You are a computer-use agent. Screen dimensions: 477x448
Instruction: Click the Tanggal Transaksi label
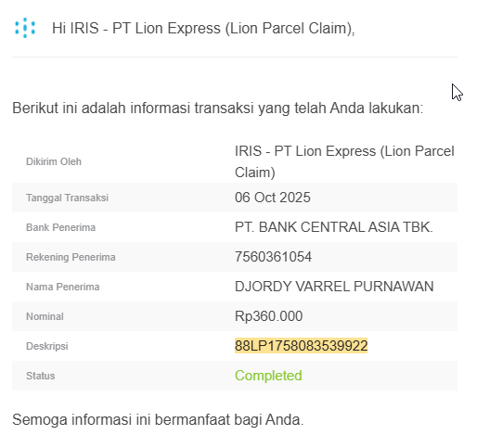point(67,198)
